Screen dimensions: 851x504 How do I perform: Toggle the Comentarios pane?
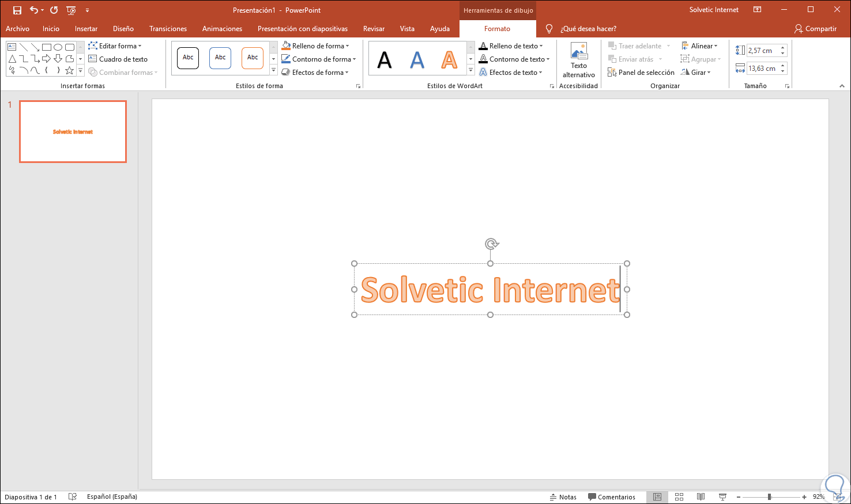click(612, 497)
